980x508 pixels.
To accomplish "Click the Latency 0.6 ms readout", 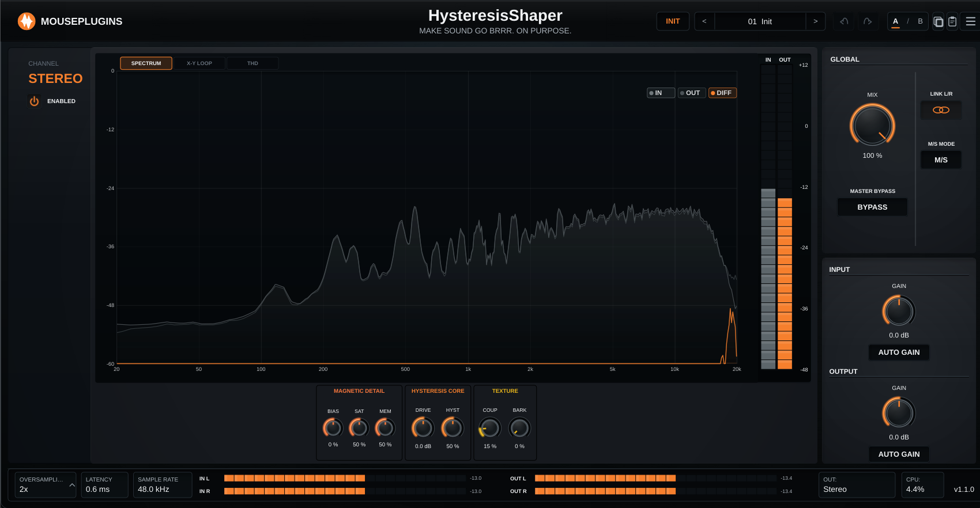I will click(104, 484).
